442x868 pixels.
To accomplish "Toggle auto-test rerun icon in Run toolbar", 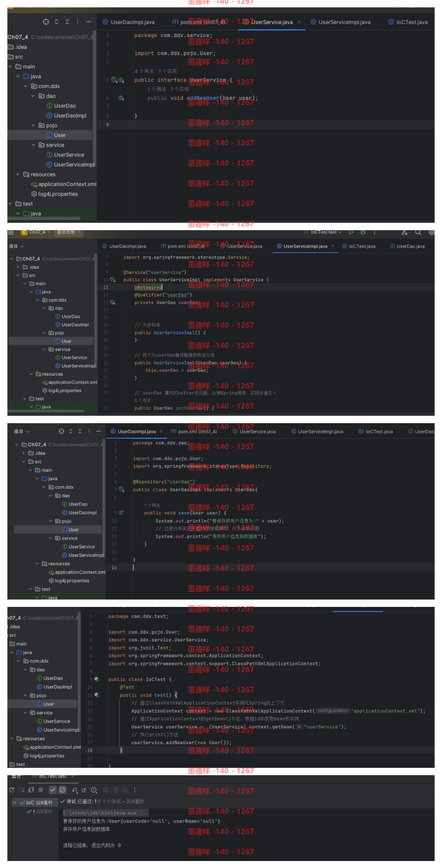I will [31, 790].
